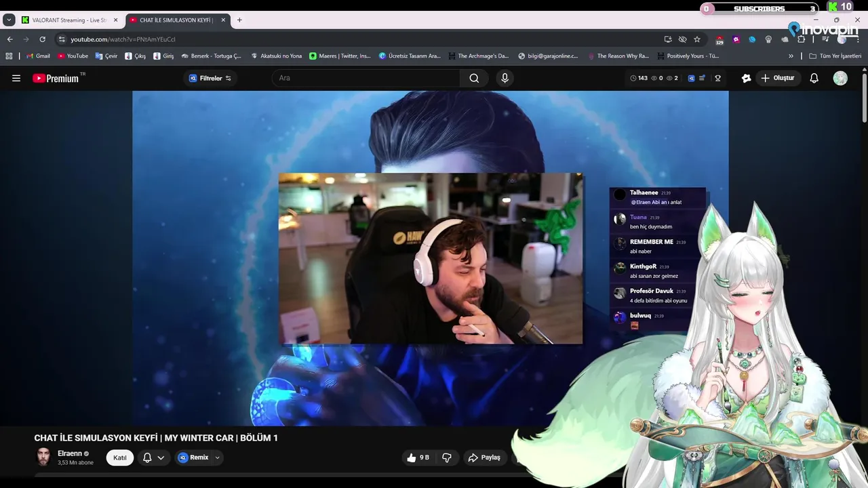
Task: Click the Elraenn channel name
Action: [70, 453]
